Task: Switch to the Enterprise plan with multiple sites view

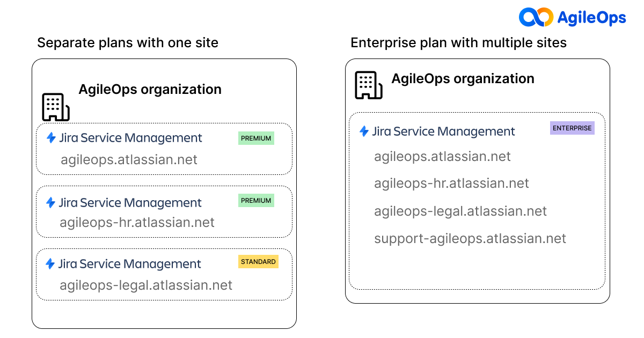Action: [459, 42]
